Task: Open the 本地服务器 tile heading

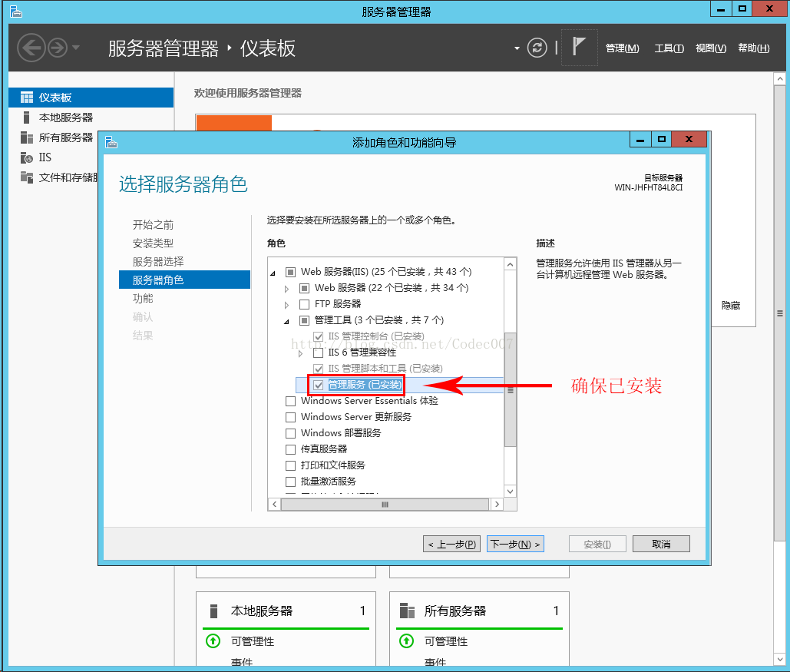Action: coord(262,611)
